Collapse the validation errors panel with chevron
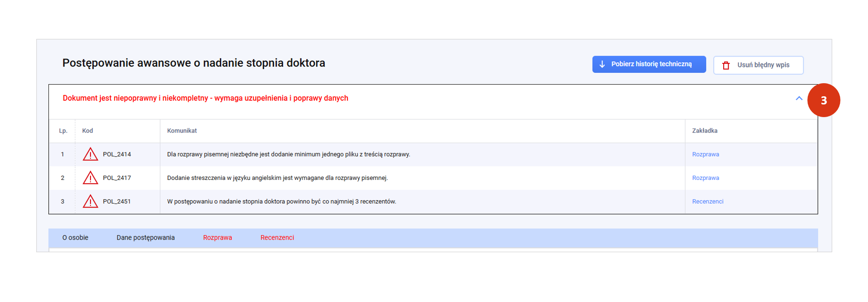This screenshot has width=868, height=302. [799, 99]
